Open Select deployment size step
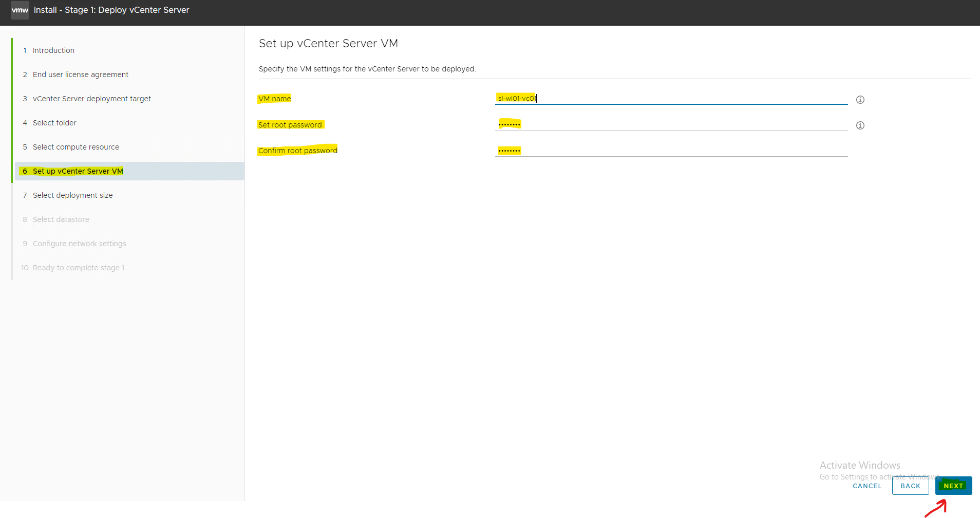The image size is (980, 518). (72, 195)
